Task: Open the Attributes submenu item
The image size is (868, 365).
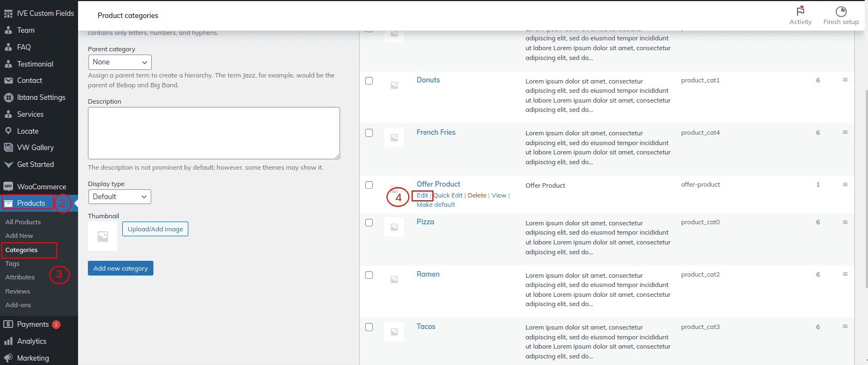Action: tap(20, 277)
